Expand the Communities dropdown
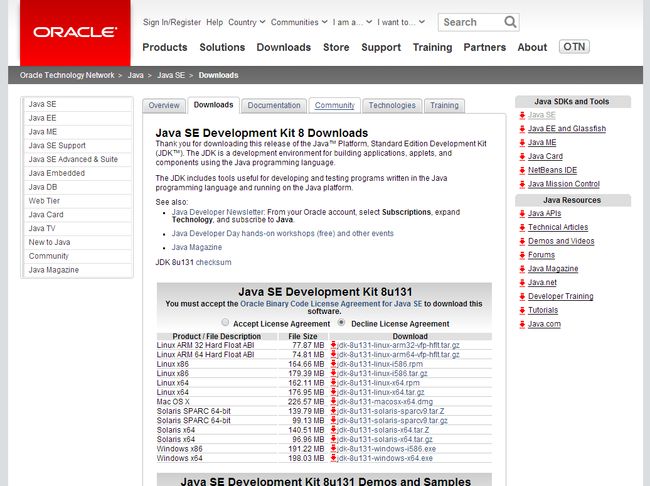The width and height of the screenshot is (650, 486). [299, 22]
